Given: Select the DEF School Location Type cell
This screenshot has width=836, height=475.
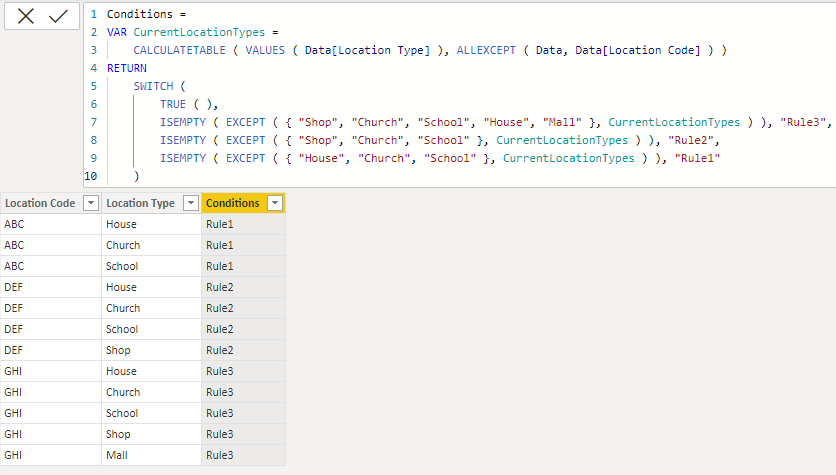Looking at the screenshot, I should pyautogui.click(x=151, y=329).
